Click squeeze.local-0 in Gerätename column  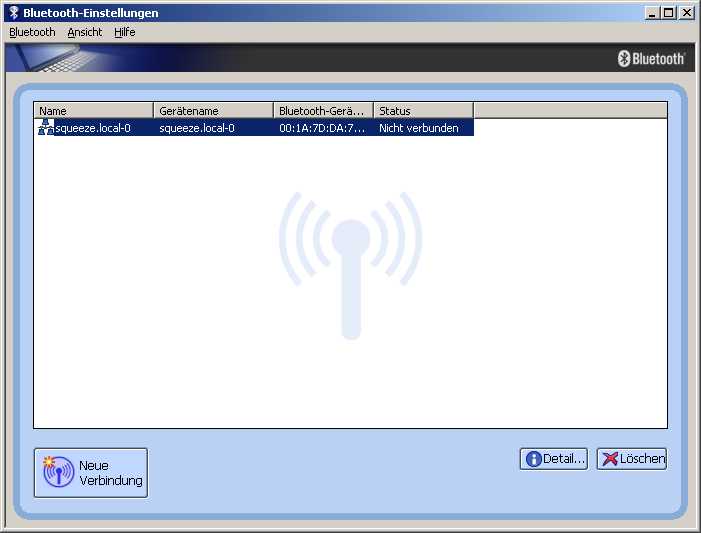tap(197, 128)
